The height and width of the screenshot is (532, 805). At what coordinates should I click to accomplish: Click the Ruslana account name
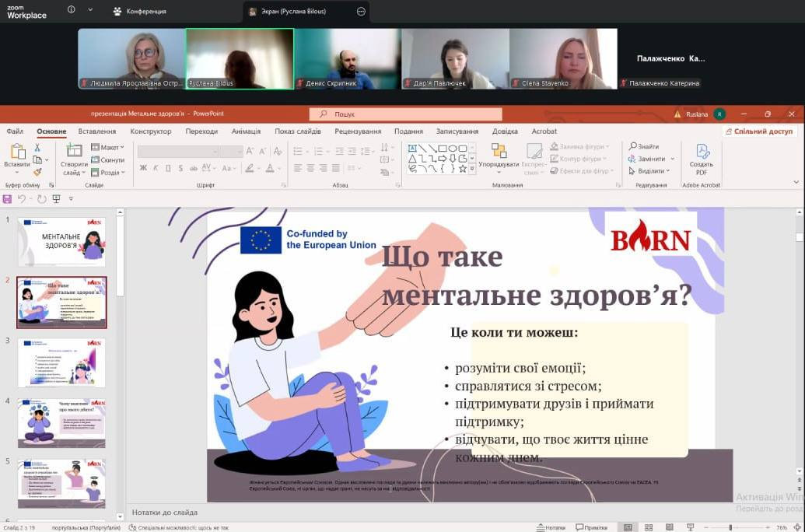click(697, 114)
